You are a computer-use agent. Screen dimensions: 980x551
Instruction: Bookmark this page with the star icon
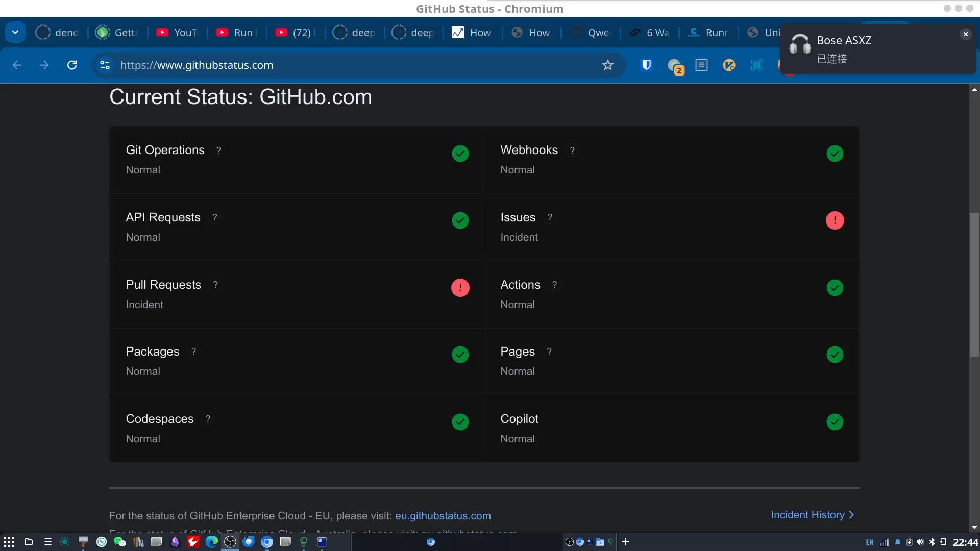pyautogui.click(x=607, y=65)
